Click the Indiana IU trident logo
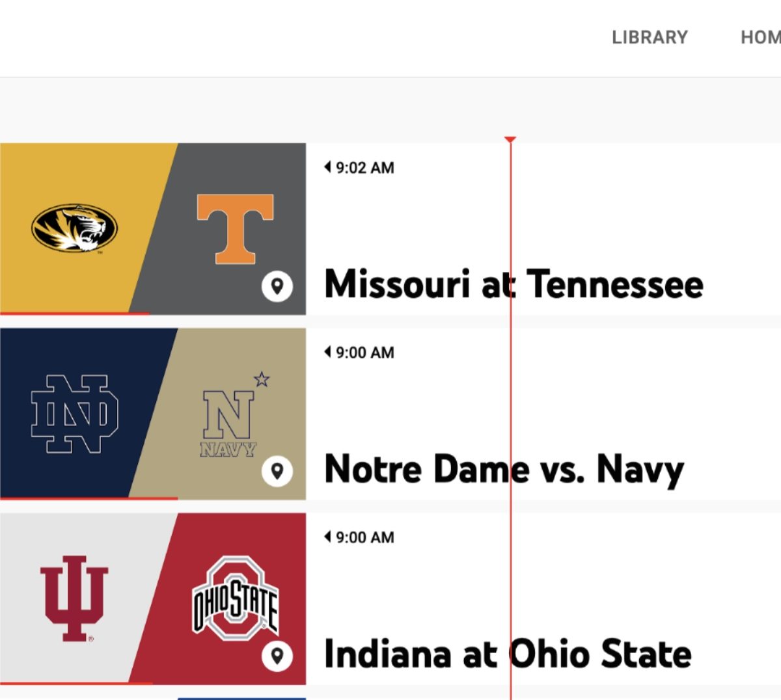Screen dimensions: 781x700 74,599
